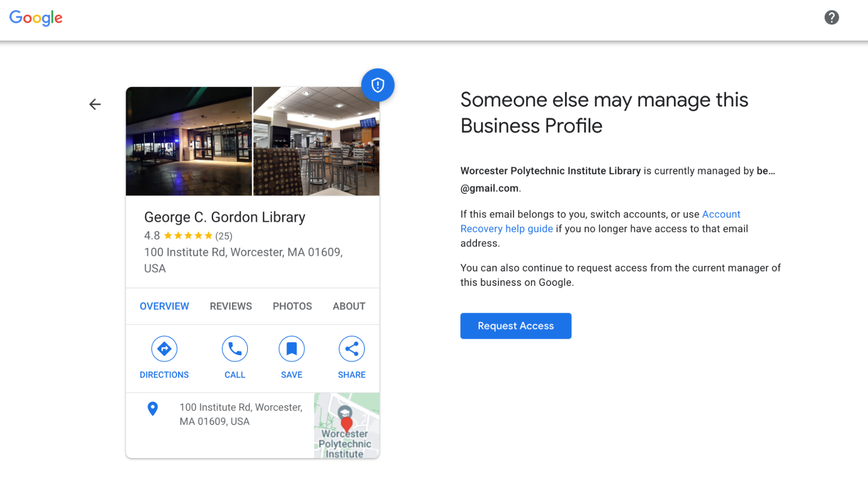Click the Save bookmark icon

(x=292, y=348)
